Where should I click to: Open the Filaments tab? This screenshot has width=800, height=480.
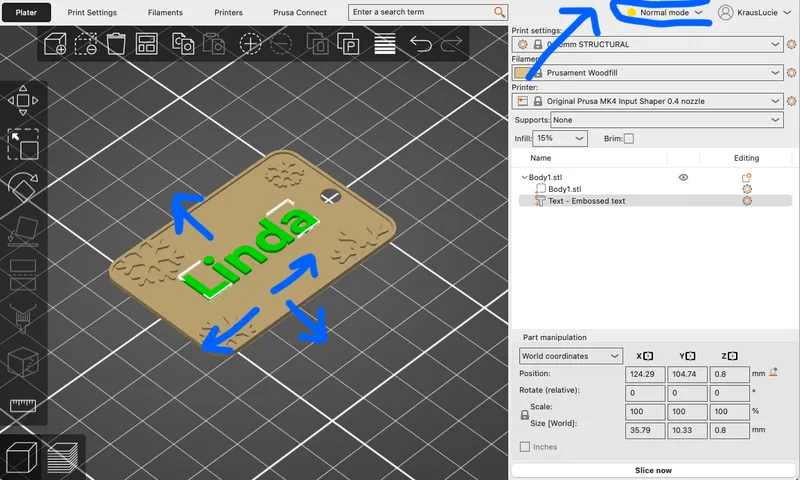point(165,12)
